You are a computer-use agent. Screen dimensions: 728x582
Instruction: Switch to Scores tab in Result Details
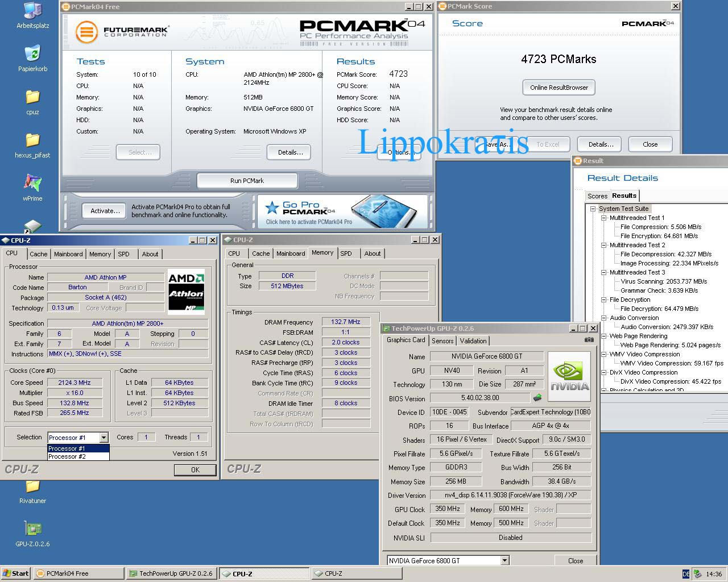[x=597, y=196]
